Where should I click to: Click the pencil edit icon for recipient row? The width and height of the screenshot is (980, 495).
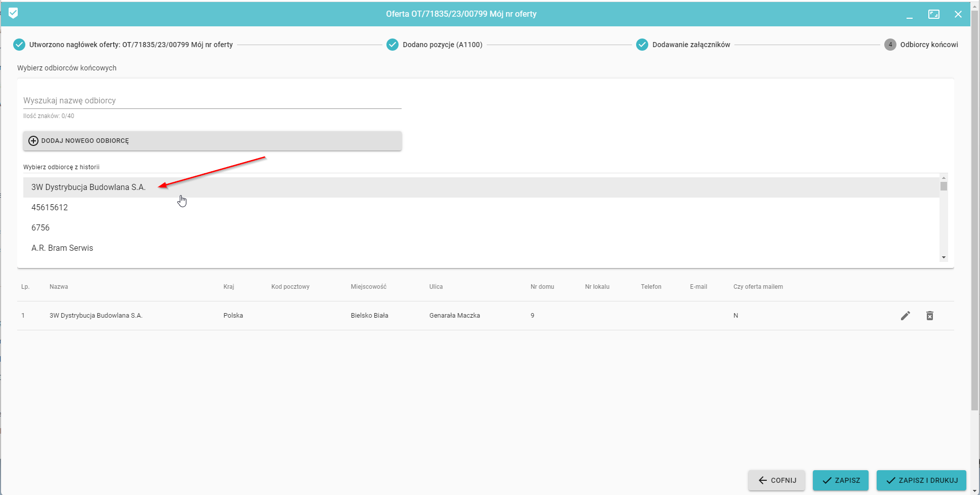tap(905, 316)
